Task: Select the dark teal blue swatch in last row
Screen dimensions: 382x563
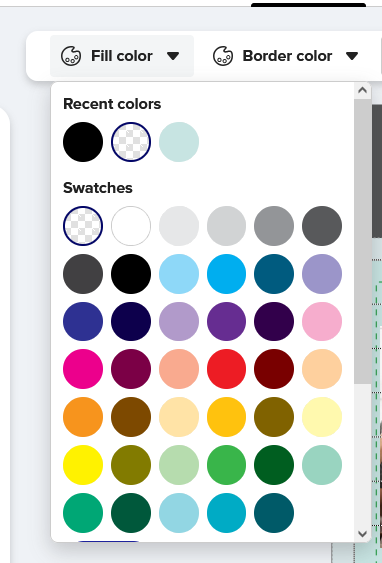Action: (274, 513)
